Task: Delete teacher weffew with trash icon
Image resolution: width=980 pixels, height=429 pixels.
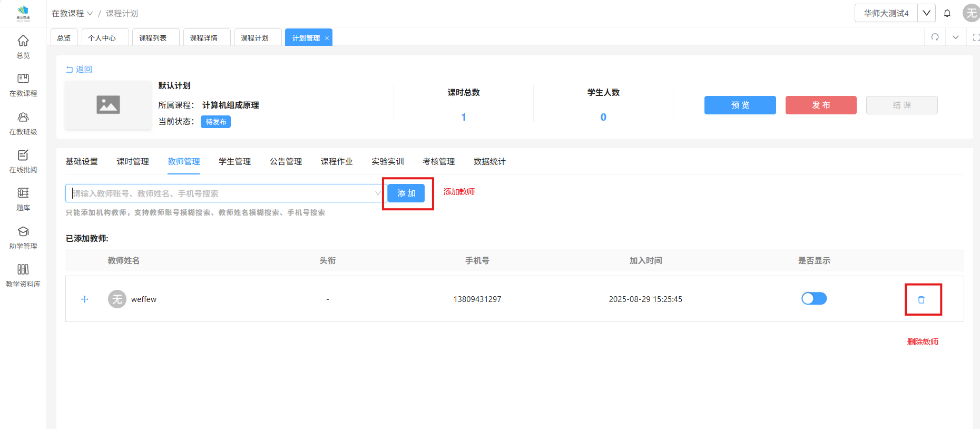Action: coord(921,299)
